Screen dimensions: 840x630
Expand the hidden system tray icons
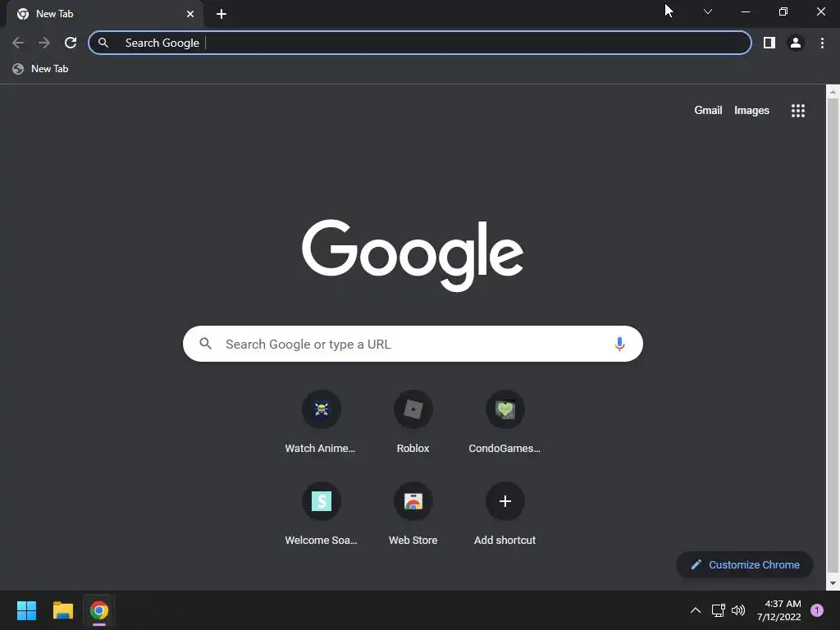(696, 610)
